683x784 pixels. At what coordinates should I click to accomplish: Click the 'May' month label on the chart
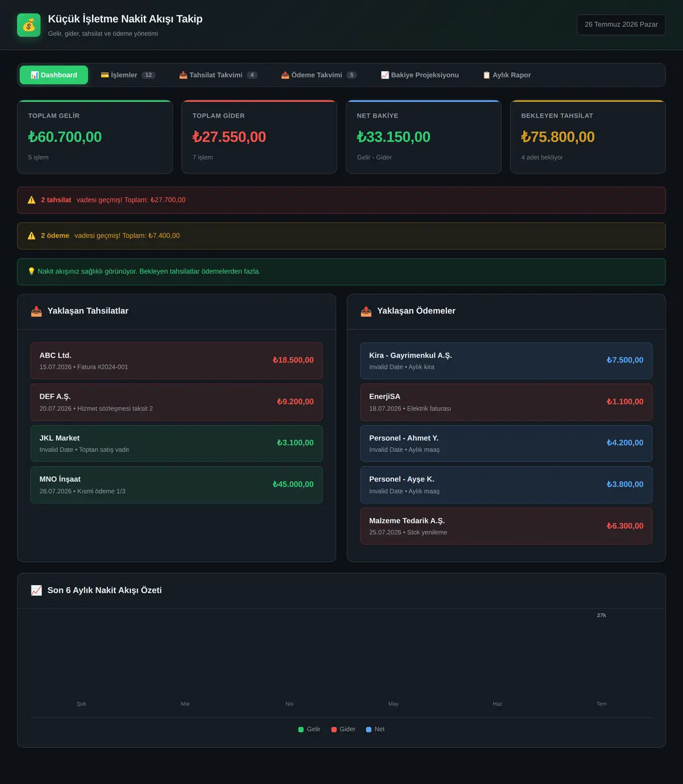coord(393,704)
